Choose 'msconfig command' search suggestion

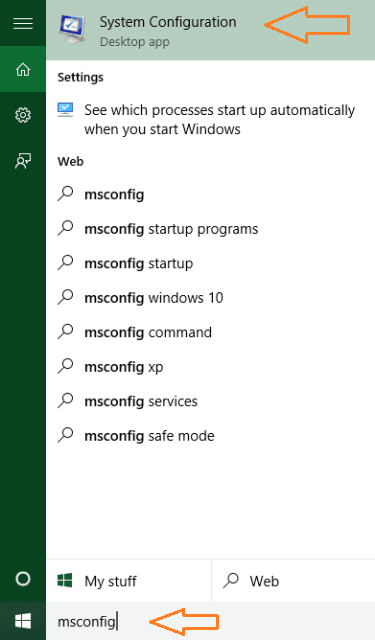coord(211,332)
